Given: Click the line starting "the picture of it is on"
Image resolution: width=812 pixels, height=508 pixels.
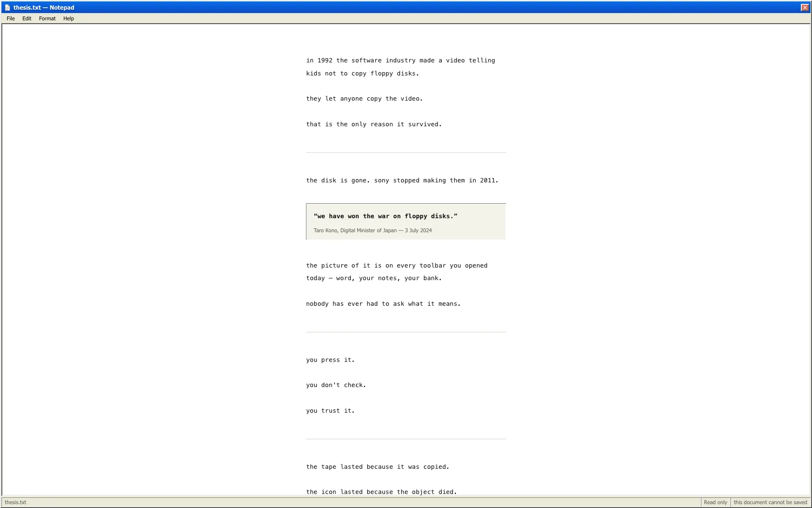Looking at the screenshot, I should (397, 266).
